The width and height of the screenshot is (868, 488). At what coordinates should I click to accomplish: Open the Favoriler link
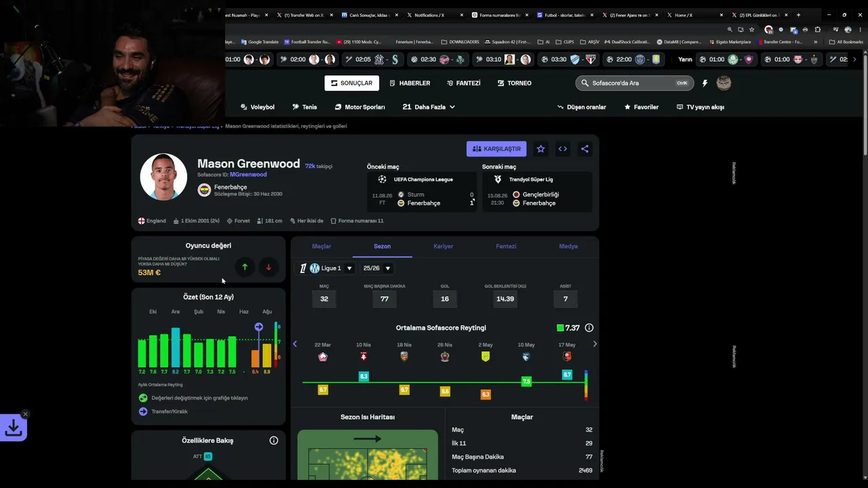point(641,107)
